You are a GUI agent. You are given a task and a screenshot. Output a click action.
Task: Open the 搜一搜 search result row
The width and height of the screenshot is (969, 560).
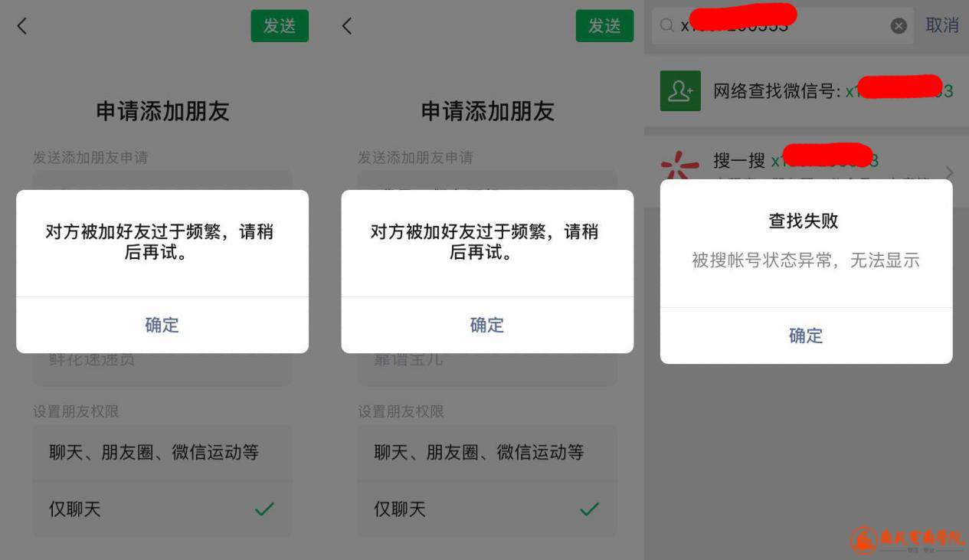pos(807,159)
